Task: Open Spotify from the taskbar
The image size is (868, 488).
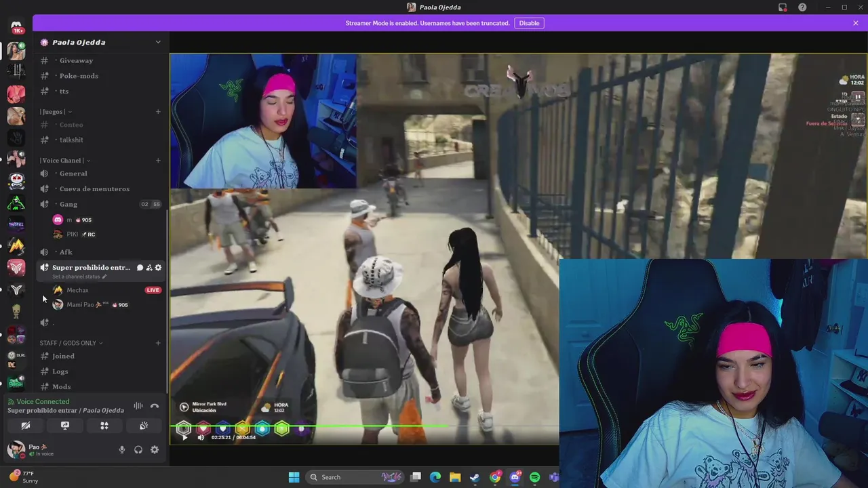Action: pyautogui.click(x=534, y=477)
